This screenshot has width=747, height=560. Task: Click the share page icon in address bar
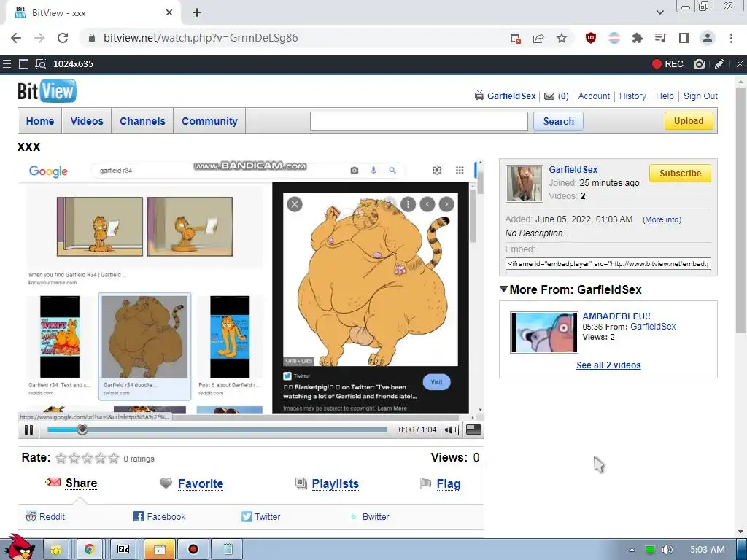(538, 38)
